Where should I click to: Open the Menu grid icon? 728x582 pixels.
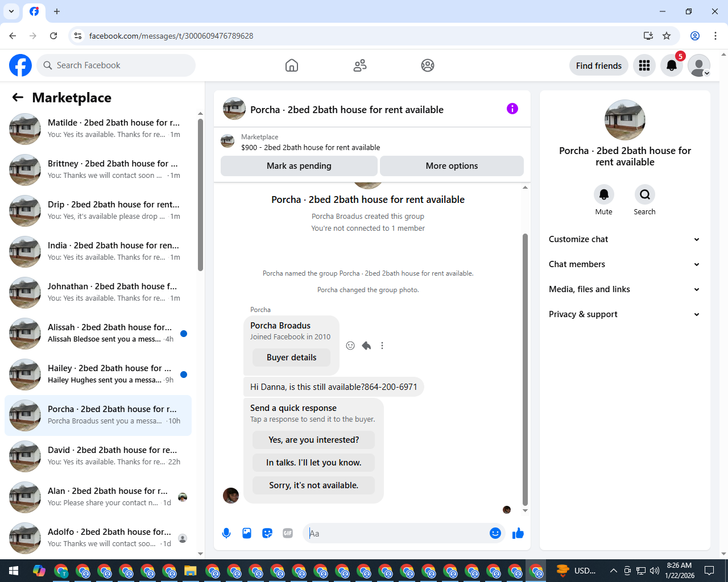click(644, 65)
